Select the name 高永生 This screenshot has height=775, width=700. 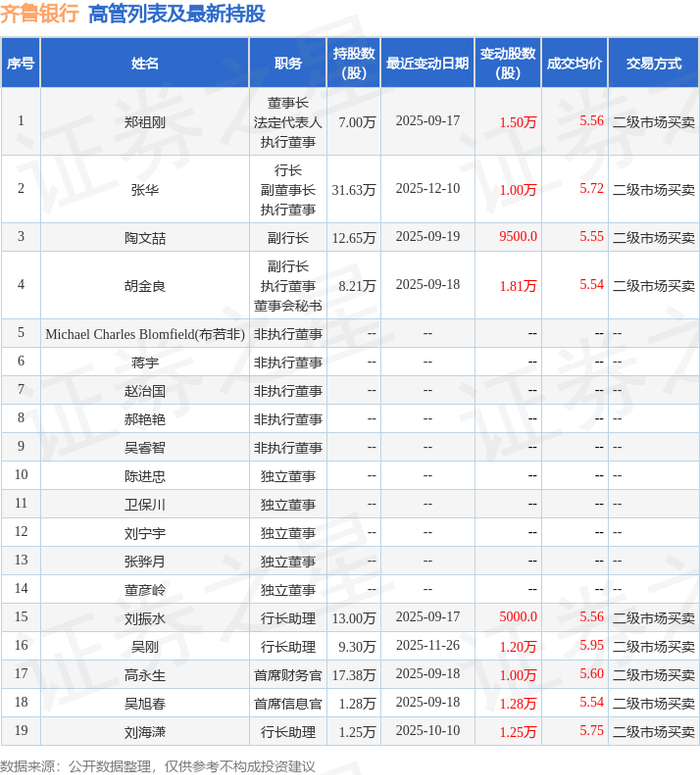click(x=144, y=675)
